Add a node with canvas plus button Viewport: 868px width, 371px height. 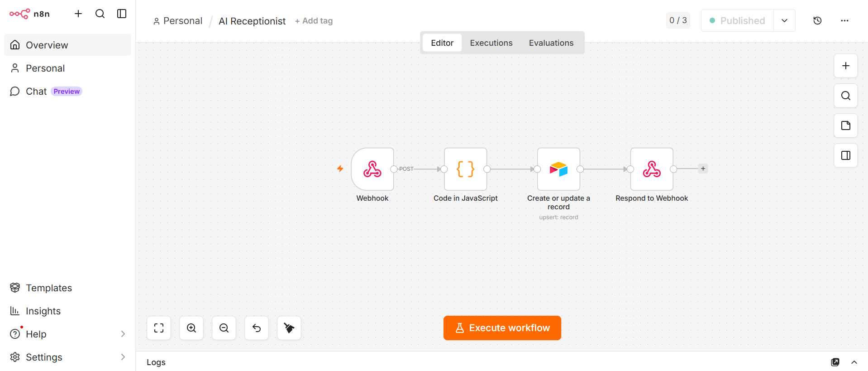[845, 66]
